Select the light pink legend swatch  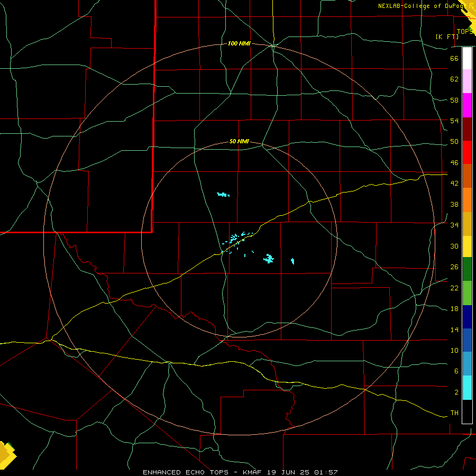coord(467,81)
